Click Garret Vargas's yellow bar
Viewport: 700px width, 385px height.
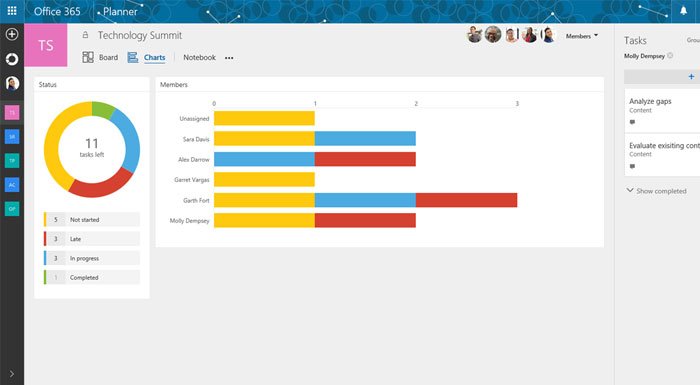pyautogui.click(x=264, y=180)
